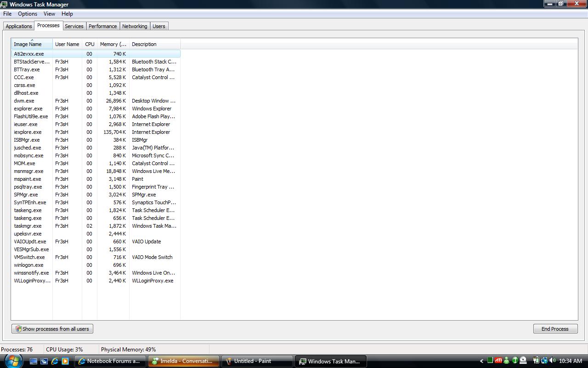Switch to the Applications tab
The image size is (588, 368).
click(x=19, y=26)
